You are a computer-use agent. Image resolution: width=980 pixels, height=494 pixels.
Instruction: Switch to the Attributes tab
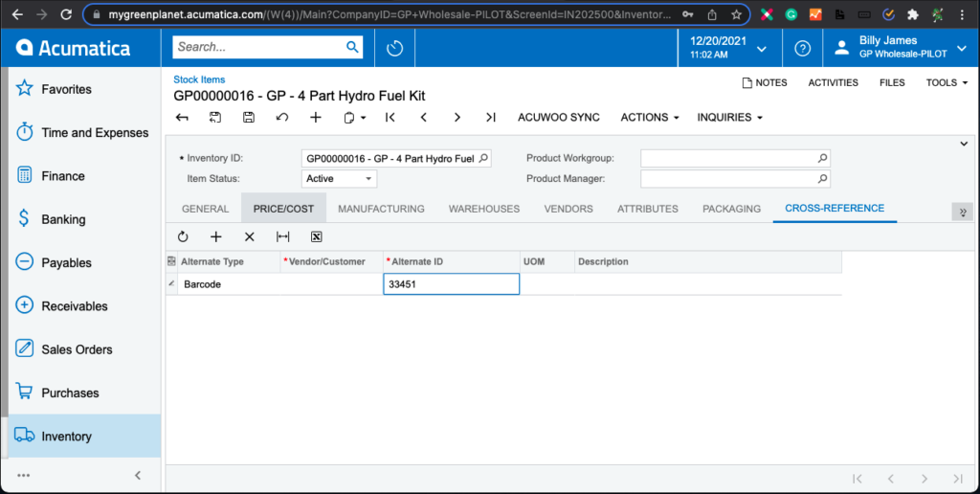coord(648,209)
